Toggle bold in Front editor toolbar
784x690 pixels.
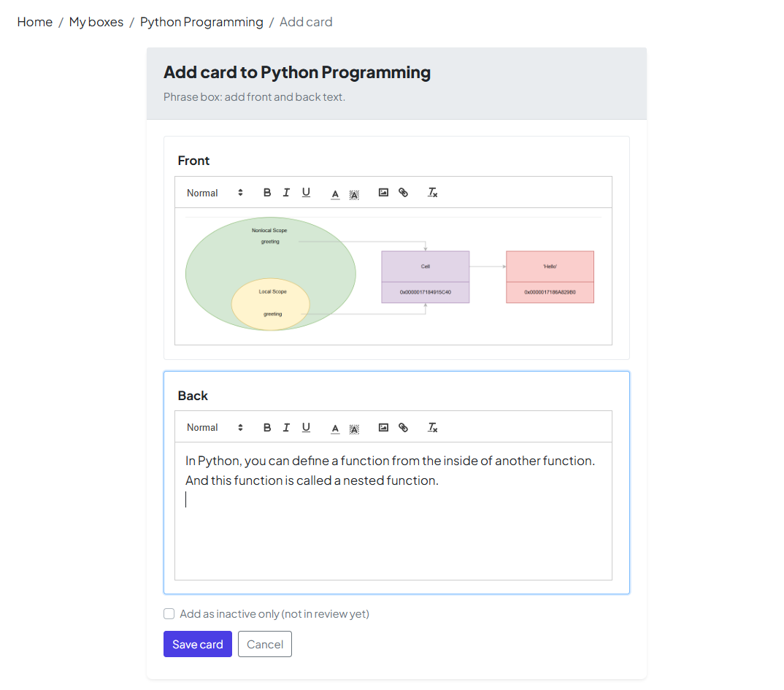[x=267, y=193]
